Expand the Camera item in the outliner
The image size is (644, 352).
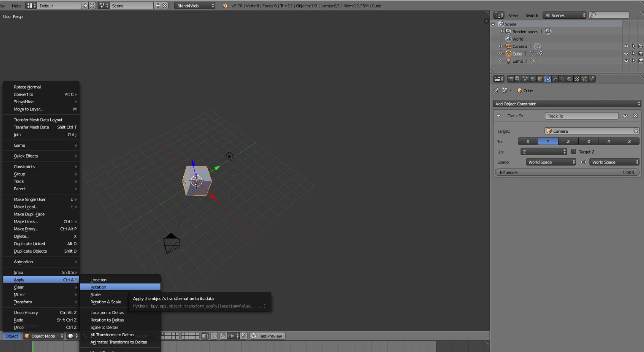(x=500, y=46)
